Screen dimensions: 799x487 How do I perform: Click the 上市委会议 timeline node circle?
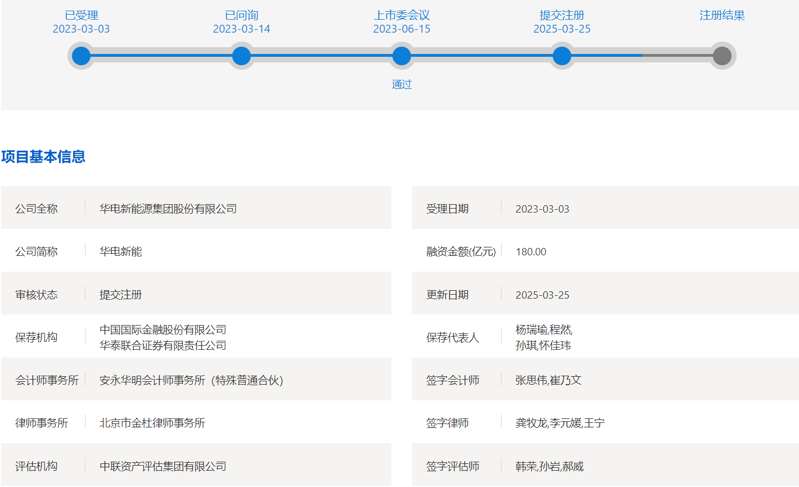[x=402, y=56]
